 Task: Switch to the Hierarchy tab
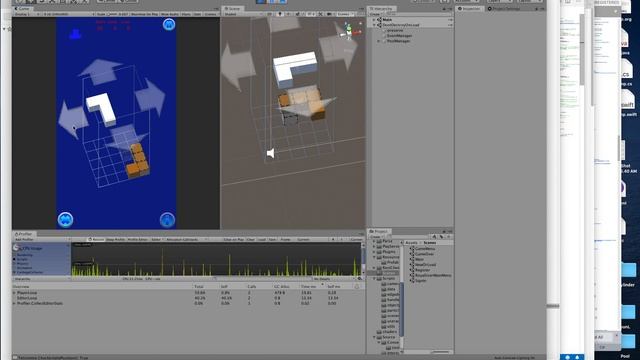pyautogui.click(x=381, y=9)
